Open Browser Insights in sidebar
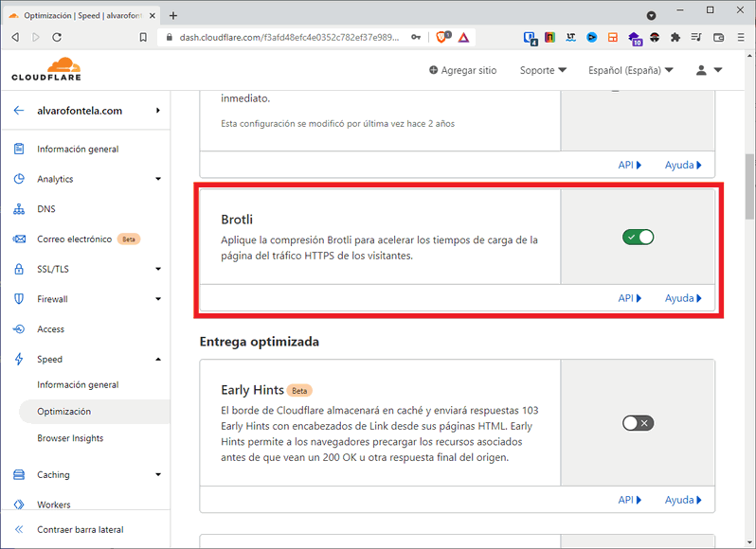 tap(70, 438)
